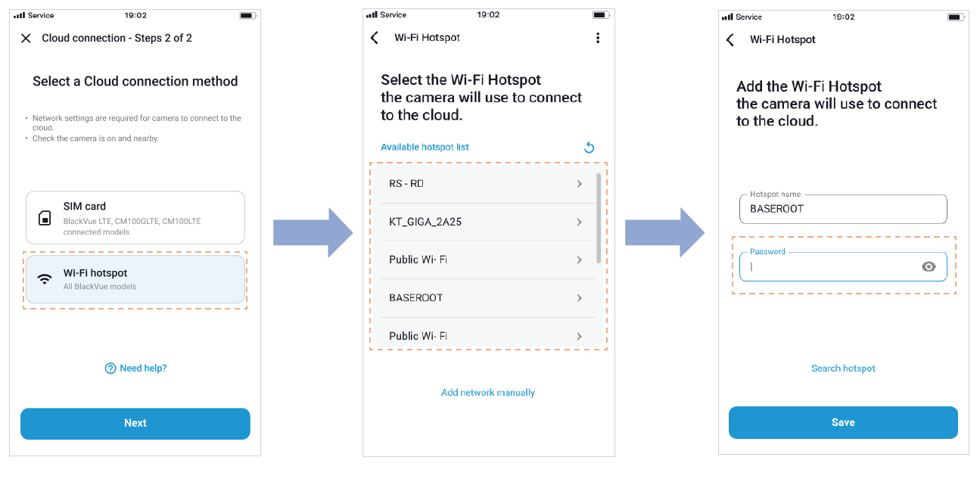This screenshot has width=980, height=479.
Task: Open the three-dot more options menu
Action: [x=598, y=38]
